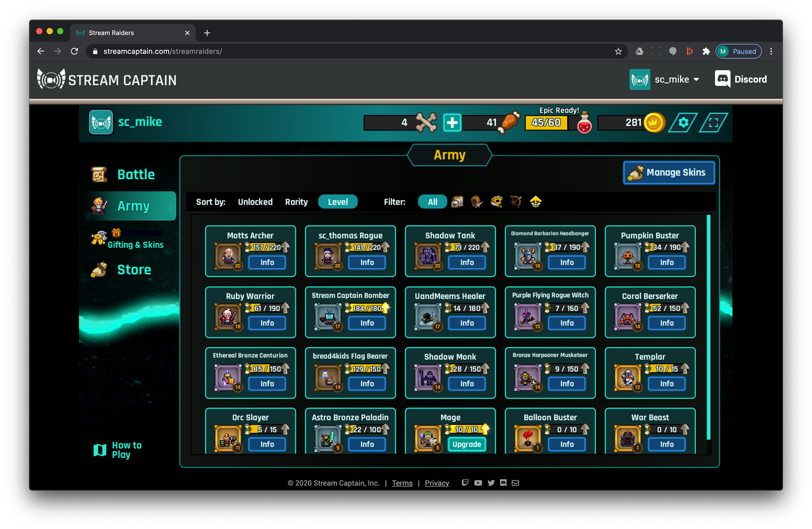The height and width of the screenshot is (529, 812).
Task: Click the crossed bones currency icon
Action: [426, 123]
